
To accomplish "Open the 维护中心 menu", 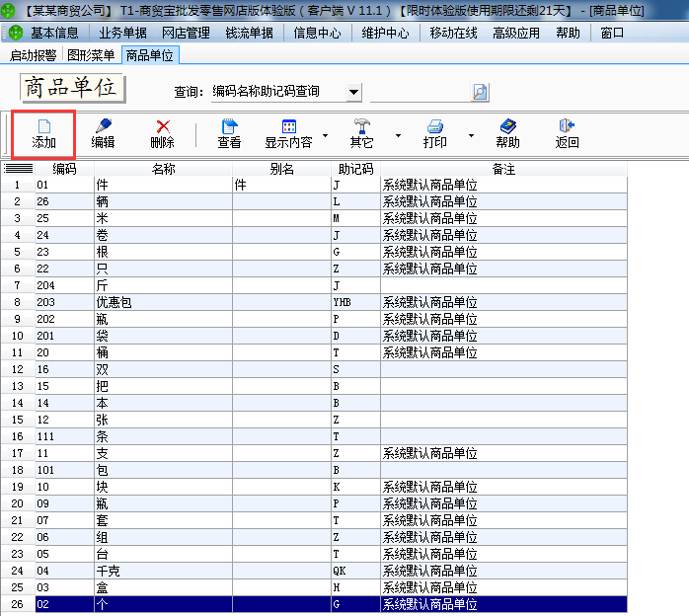I will tap(385, 33).
